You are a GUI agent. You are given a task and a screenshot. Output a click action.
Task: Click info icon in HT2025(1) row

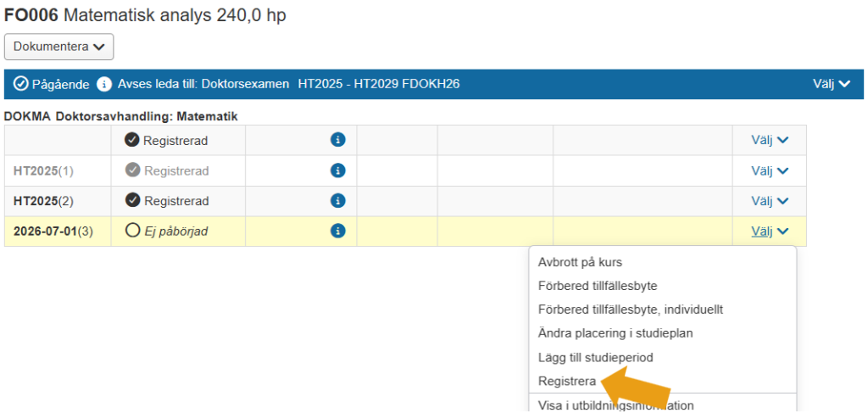point(337,170)
